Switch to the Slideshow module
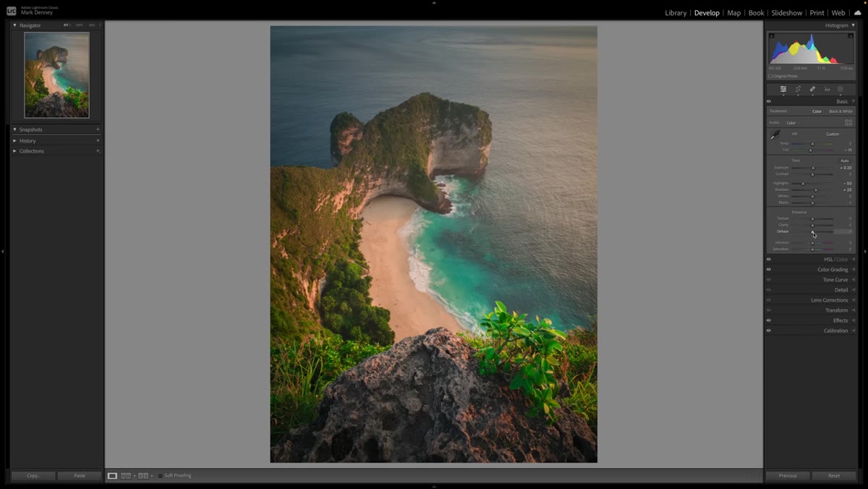Viewport: 868px width, 489px height. click(x=787, y=13)
